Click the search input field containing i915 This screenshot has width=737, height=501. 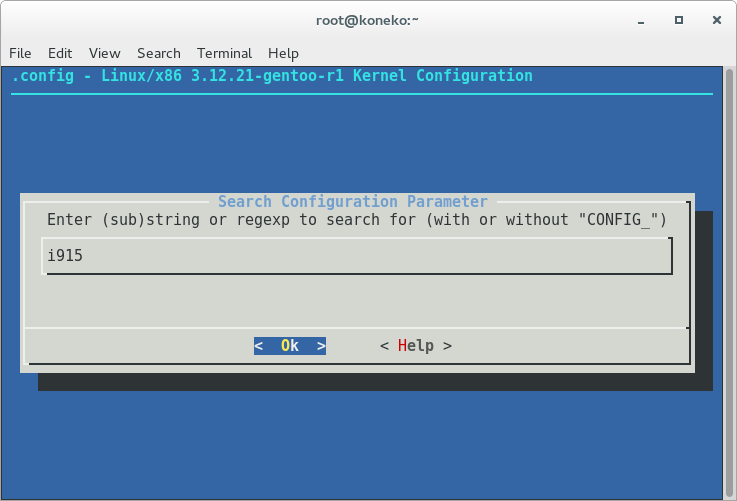[x=357, y=256]
